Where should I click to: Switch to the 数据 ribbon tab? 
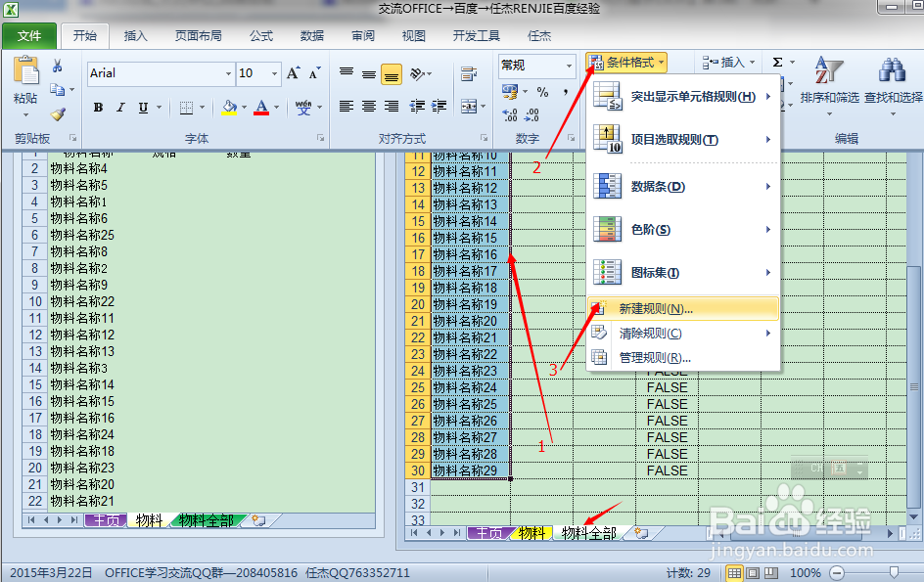(x=311, y=36)
